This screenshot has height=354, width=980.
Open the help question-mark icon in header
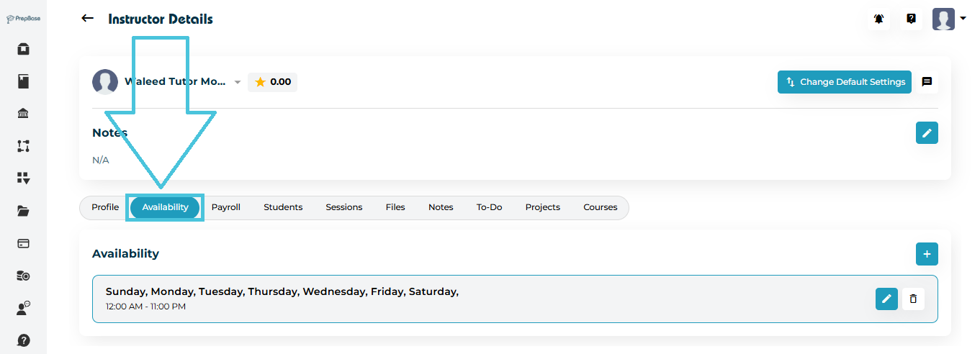click(x=911, y=19)
